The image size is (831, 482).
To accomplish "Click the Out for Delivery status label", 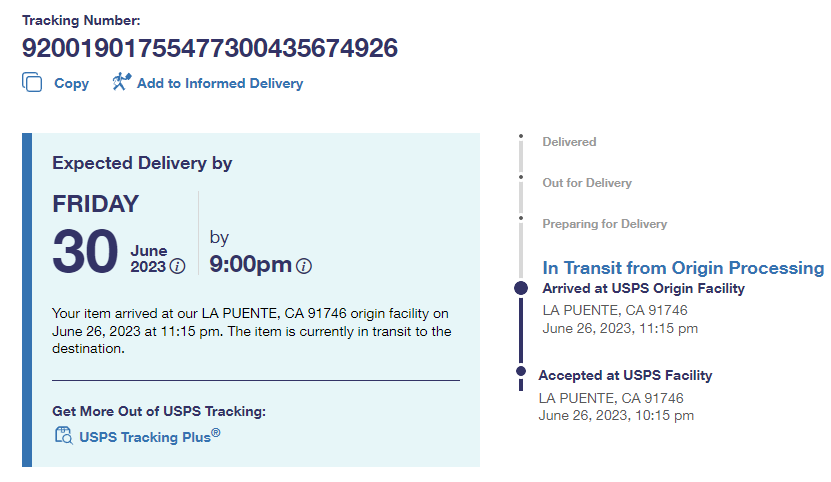I will point(587,183).
